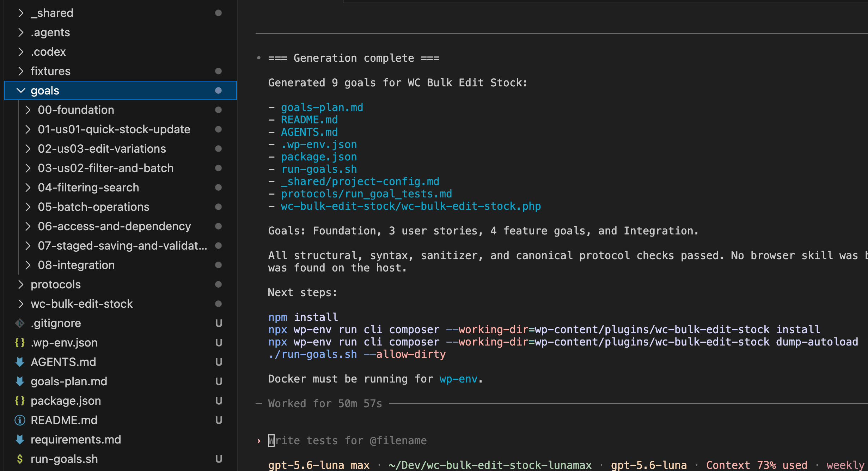Click the package.json braces icon
868x471 pixels.
point(20,400)
